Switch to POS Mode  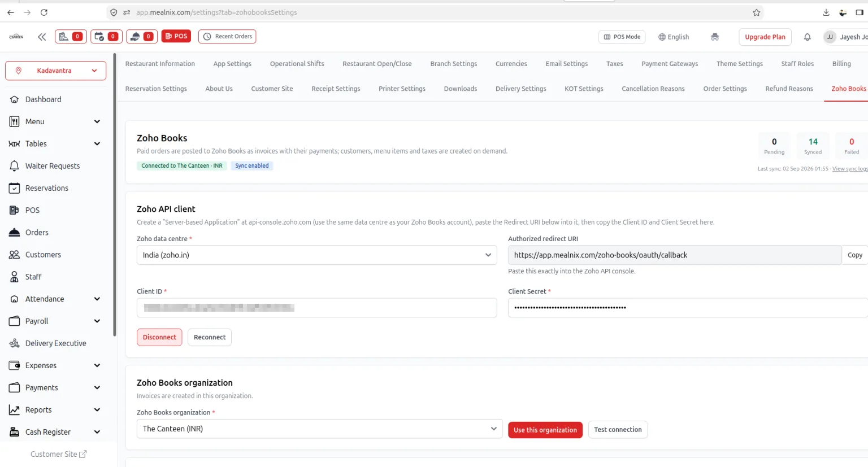pyautogui.click(x=622, y=37)
